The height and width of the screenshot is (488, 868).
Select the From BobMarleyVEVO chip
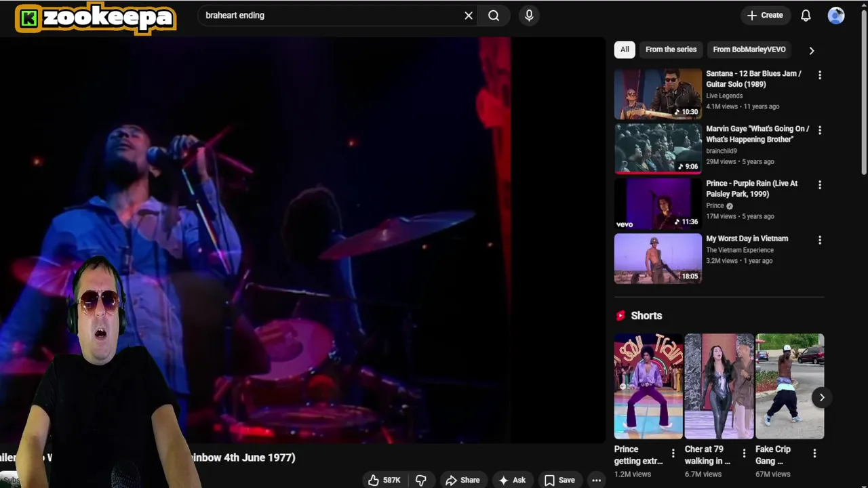coord(749,49)
